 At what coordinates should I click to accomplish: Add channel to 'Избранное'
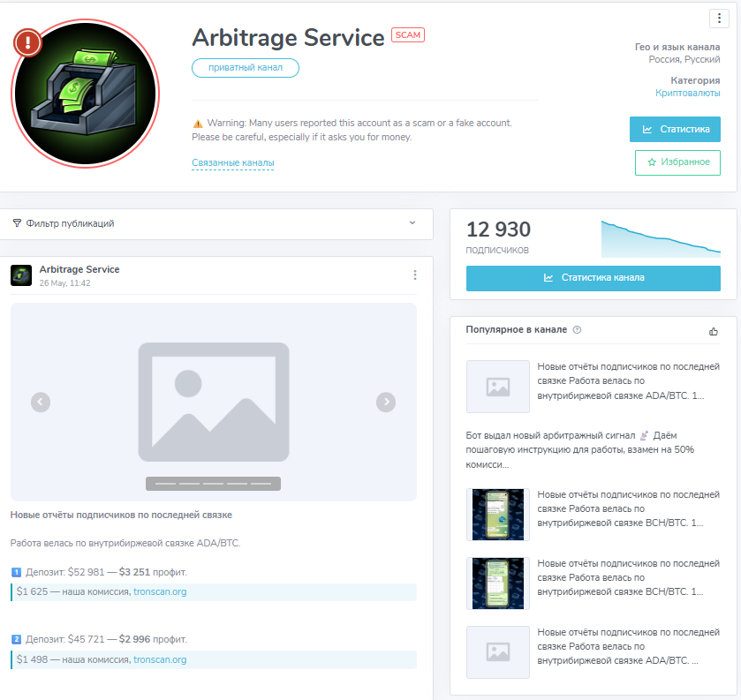click(677, 162)
